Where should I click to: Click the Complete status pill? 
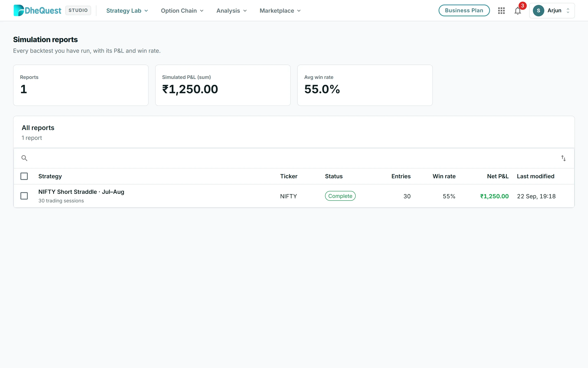point(340,196)
